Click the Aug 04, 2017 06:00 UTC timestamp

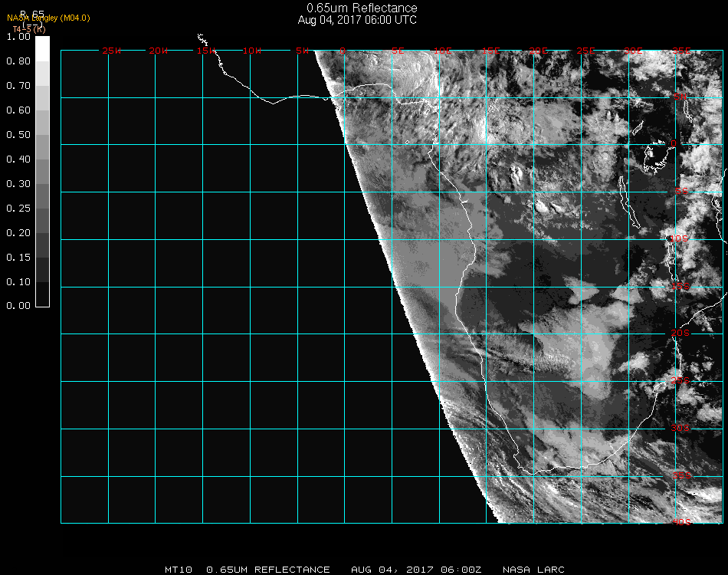click(358, 20)
